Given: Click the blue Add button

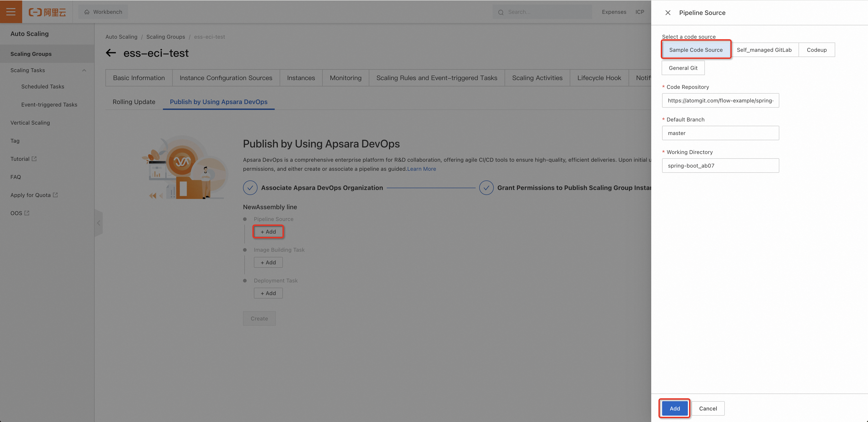Looking at the screenshot, I should pos(674,408).
